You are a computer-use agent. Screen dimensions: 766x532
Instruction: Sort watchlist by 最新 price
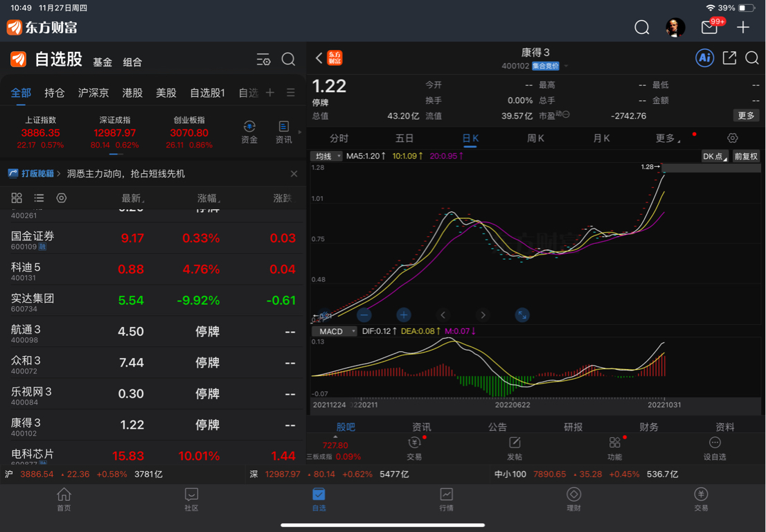pos(133,198)
